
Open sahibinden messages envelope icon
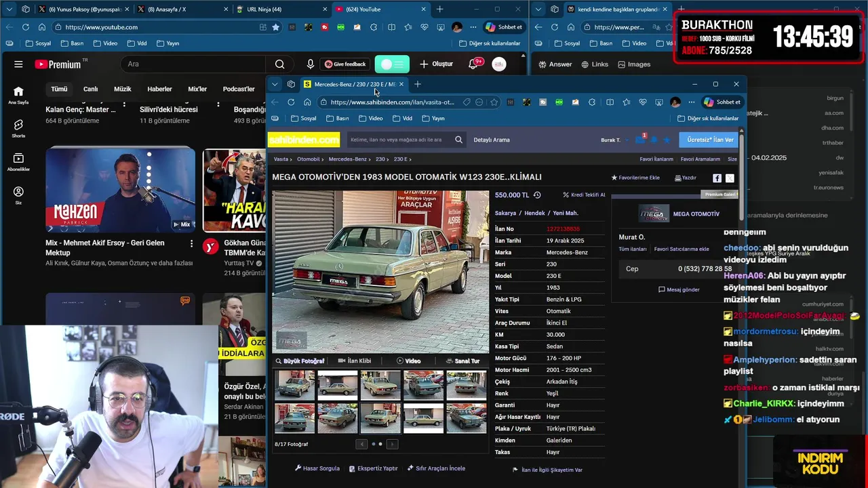640,140
